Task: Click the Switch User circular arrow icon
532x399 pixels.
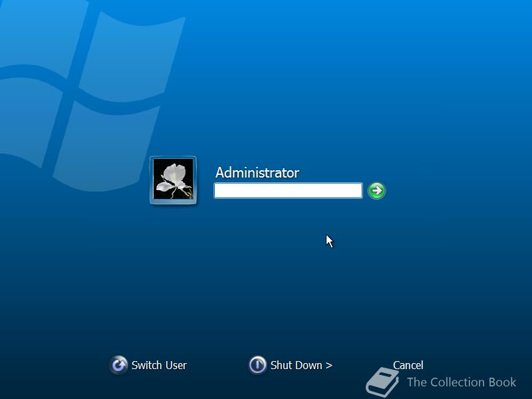Action: tap(118, 365)
